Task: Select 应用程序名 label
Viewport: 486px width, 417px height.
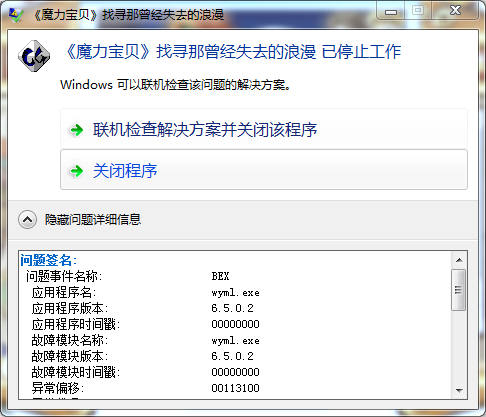Action: pyautogui.click(x=64, y=292)
